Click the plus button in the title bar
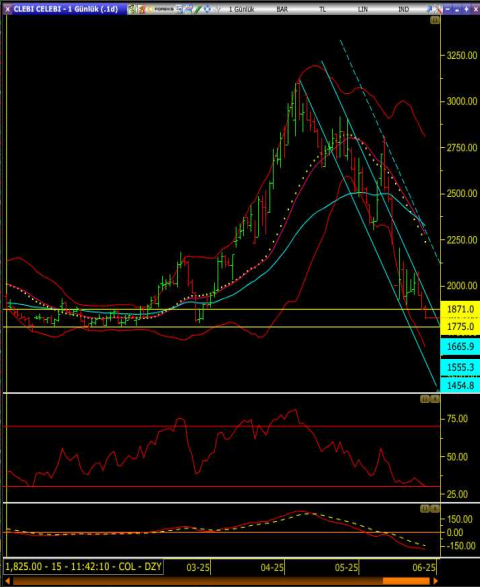 point(466,9)
